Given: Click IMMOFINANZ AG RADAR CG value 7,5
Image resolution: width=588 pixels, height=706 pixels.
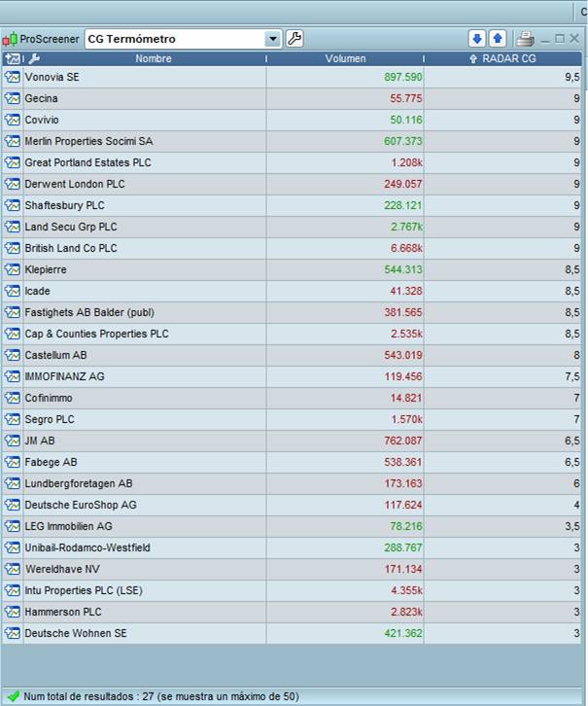Looking at the screenshot, I should (x=572, y=376).
